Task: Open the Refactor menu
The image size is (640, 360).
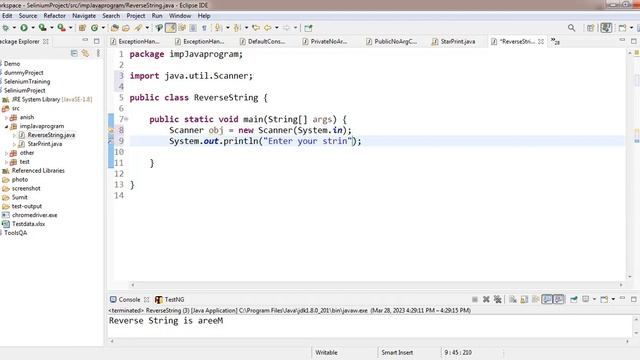Action: (x=55, y=16)
